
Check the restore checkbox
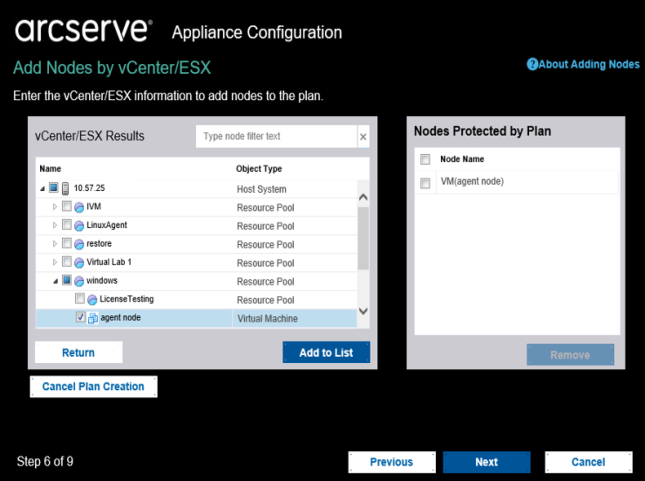(67, 243)
